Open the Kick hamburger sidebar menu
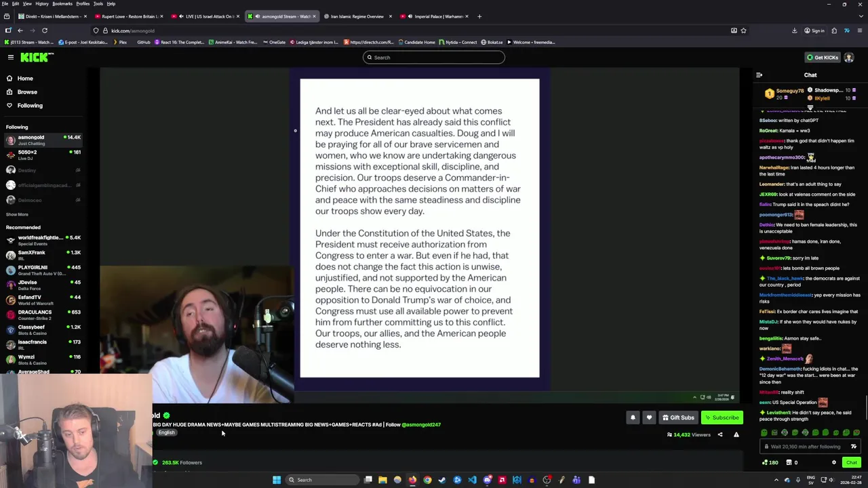 coord(11,58)
